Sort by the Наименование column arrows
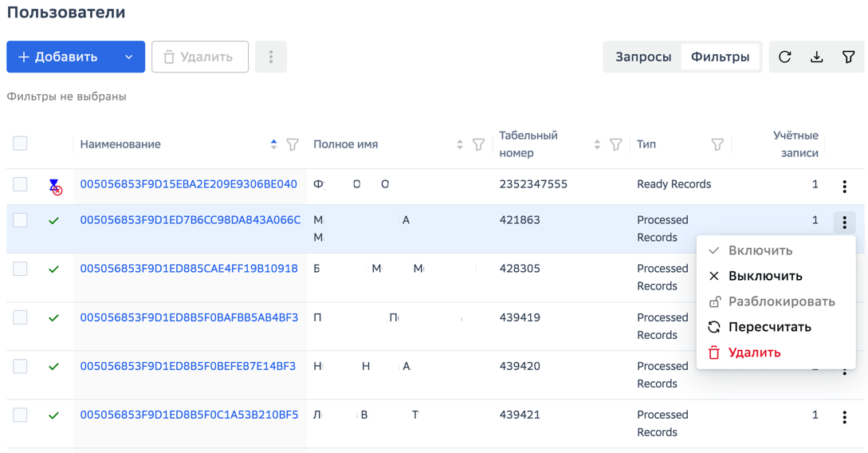The image size is (868, 453). click(x=273, y=144)
